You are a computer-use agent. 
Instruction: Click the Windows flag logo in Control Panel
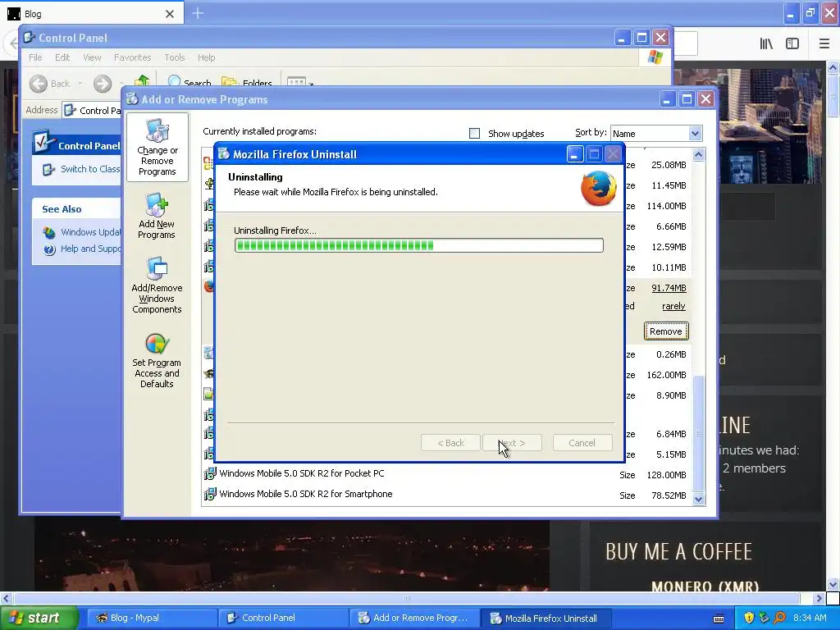(x=655, y=57)
